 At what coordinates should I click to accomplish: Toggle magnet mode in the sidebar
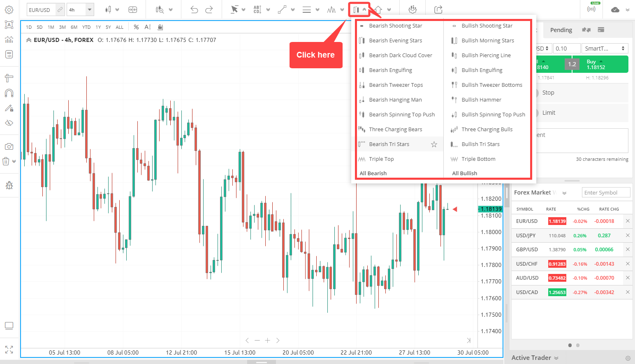tap(9, 93)
